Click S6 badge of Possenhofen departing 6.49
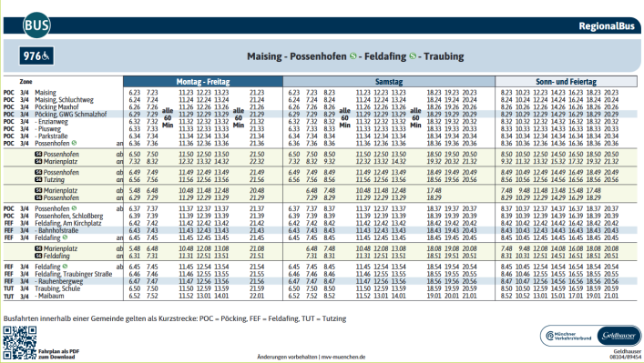The width and height of the screenshot is (644, 363). tap(38, 172)
